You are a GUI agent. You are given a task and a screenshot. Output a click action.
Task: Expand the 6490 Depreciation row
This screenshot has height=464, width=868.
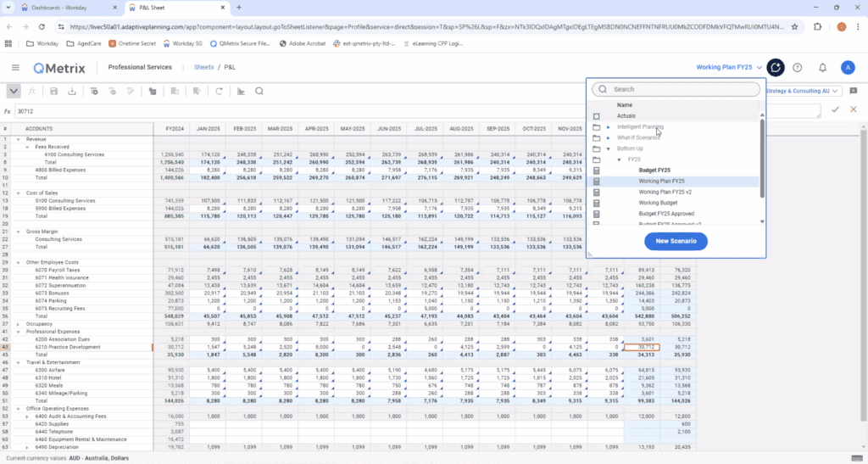coord(27,447)
